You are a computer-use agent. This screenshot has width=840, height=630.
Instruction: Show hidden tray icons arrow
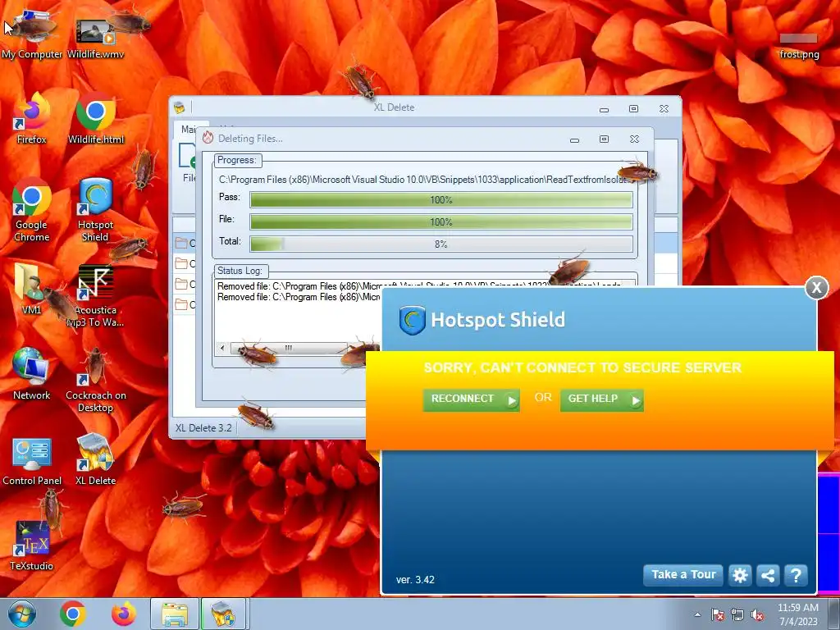pyautogui.click(x=697, y=615)
